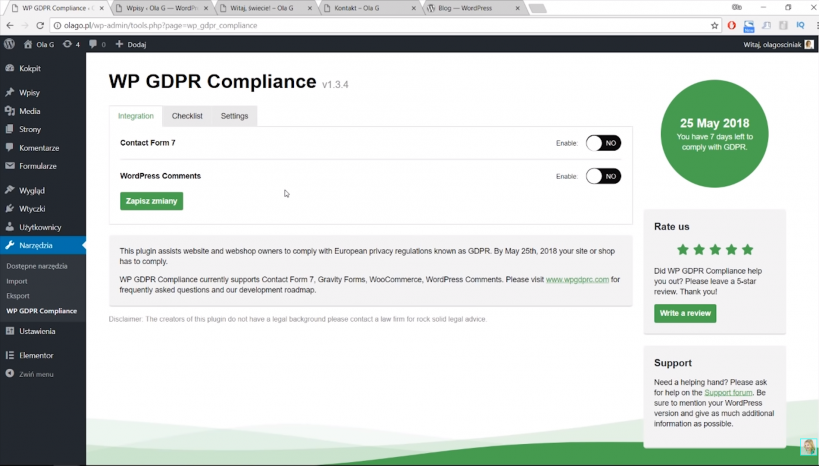Click the IQ extension icon
The height and width of the screenshot is (466, 819).
click(x=800, y=25)
